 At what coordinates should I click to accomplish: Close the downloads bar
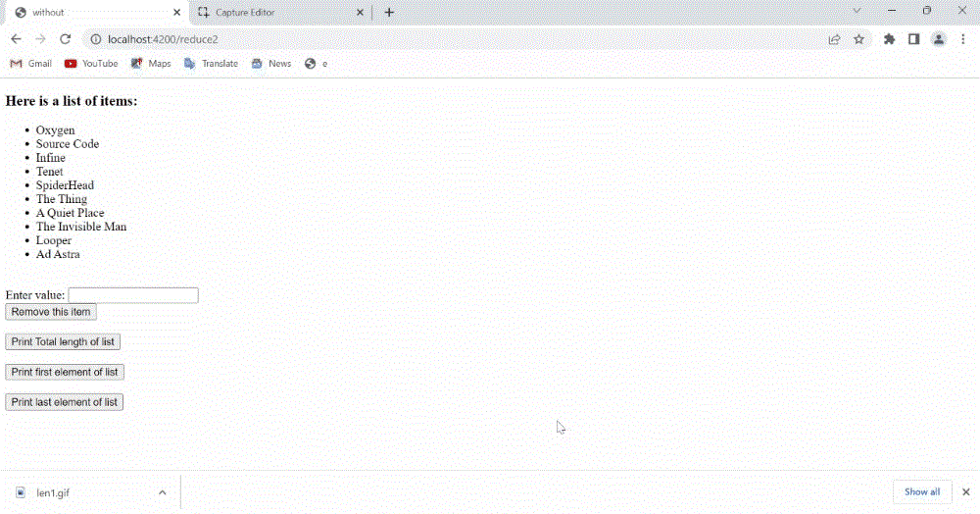pyautogui.click(x=966, y=492)
